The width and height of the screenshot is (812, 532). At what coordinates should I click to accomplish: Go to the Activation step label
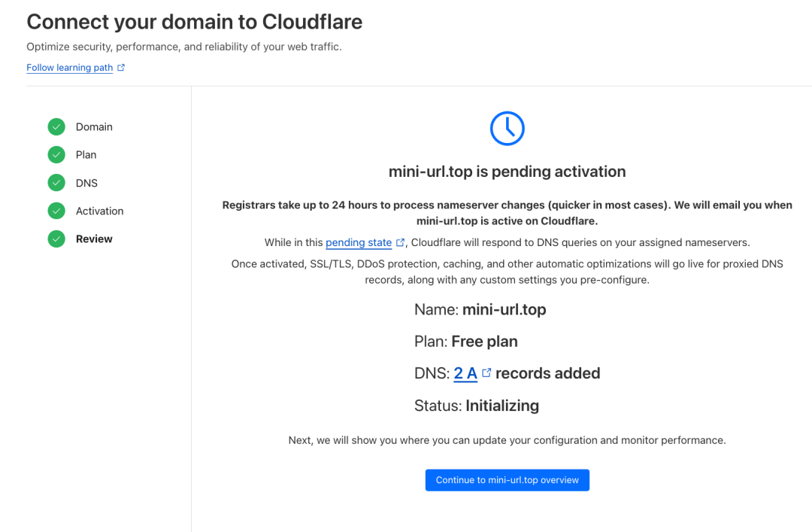pos(99,211)
